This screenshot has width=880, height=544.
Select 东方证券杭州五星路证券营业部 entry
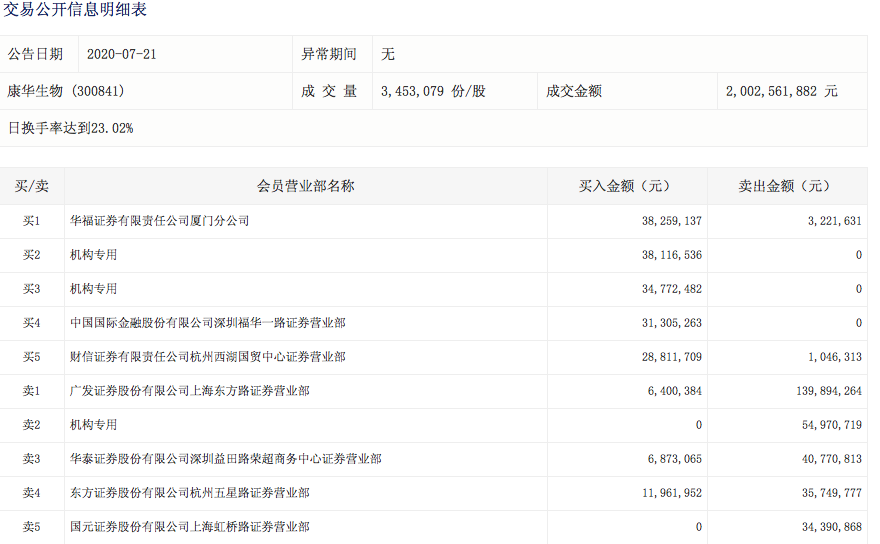tap(189, 493)
